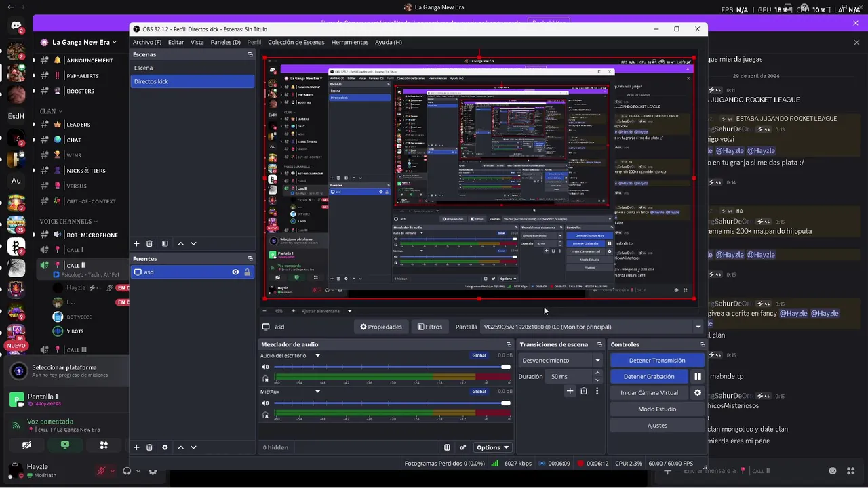The width and height of the screenshot is (868, 488).
Task: Toggle monitoring icon for Audio del escritorio
Action: [x=265, y=378]
